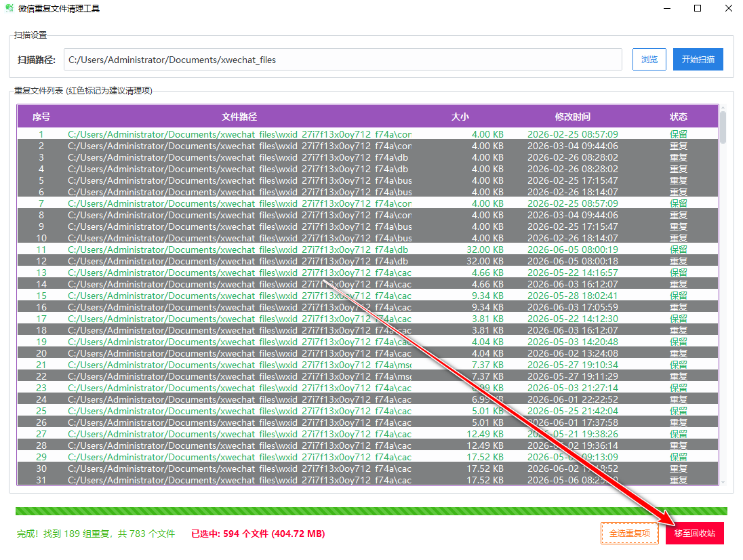Start scanning with 开始扫描 button
The width and height of the screenshot is (743, 560).
pos(698,60)
